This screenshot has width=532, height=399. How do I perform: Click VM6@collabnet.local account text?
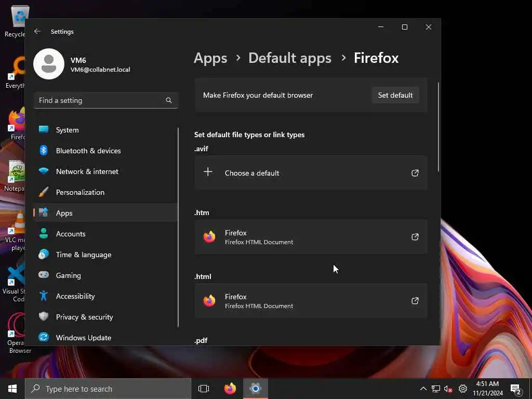point(100,70)
